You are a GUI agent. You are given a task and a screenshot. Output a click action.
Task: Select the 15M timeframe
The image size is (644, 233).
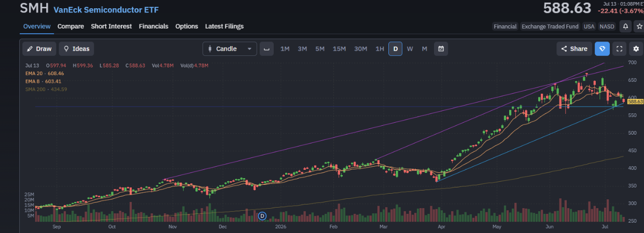point(340,49)
